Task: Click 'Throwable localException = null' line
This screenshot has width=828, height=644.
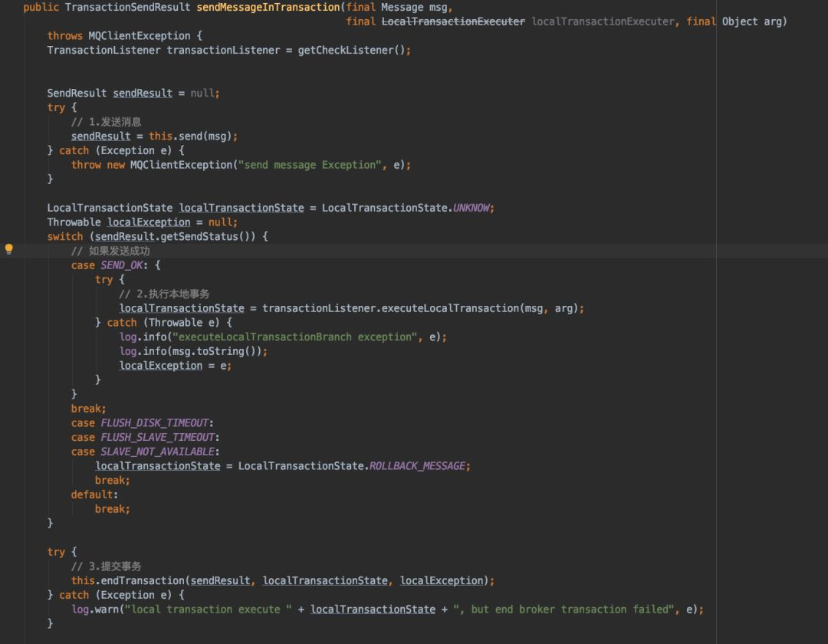Action: [142, 222]
